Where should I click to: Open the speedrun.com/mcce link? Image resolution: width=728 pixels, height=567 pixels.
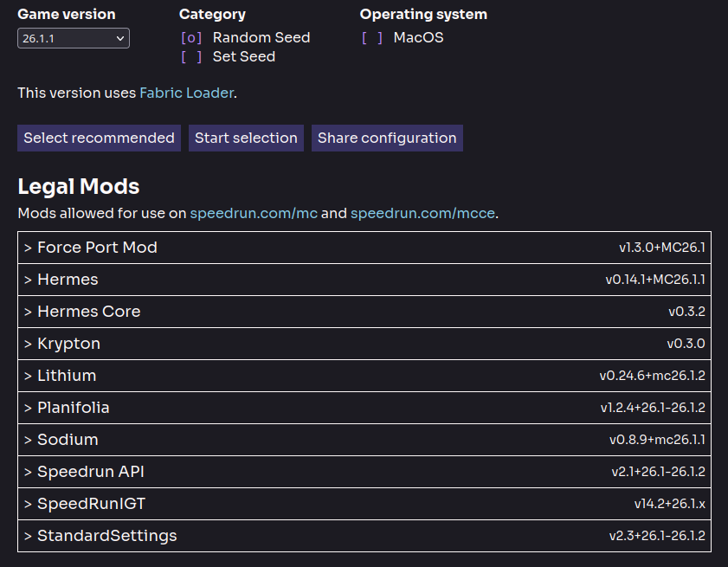pos(422,213)
